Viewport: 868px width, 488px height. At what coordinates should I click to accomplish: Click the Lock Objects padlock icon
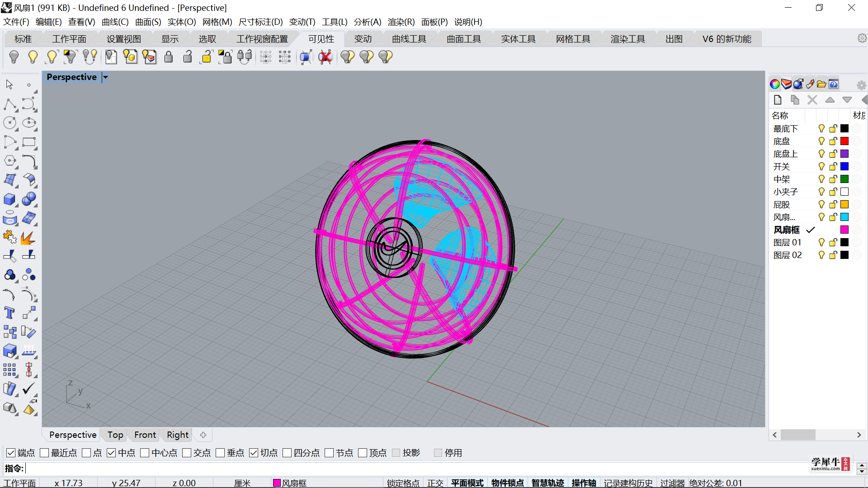[169, 57]
